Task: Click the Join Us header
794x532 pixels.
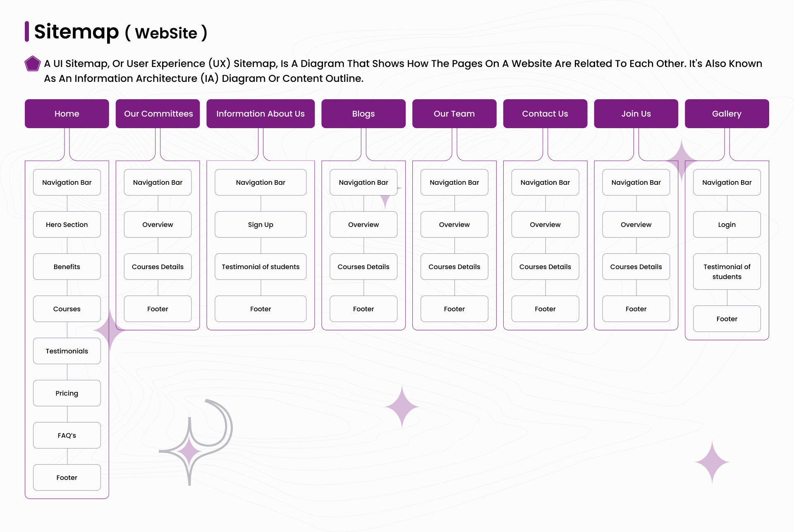Action: click(636, 114)
